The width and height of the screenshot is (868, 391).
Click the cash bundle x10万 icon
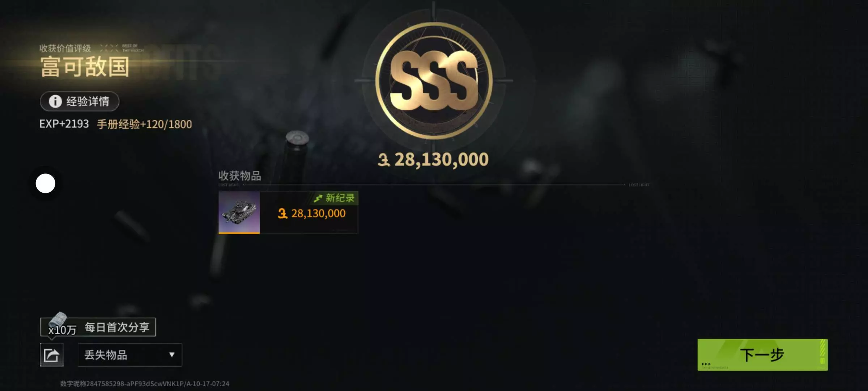58,320
